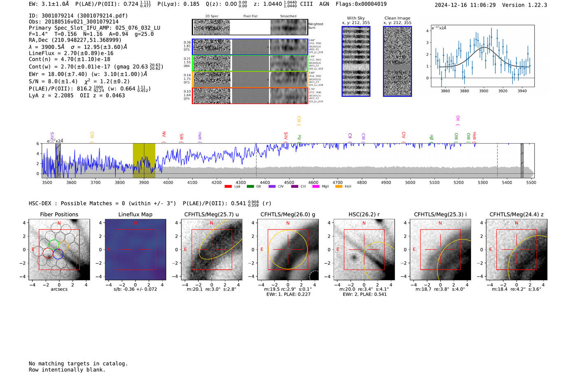Click the magenta OII marker near 5200 Å
Viewport: 576px width, 392px height.
coord(458,121)
